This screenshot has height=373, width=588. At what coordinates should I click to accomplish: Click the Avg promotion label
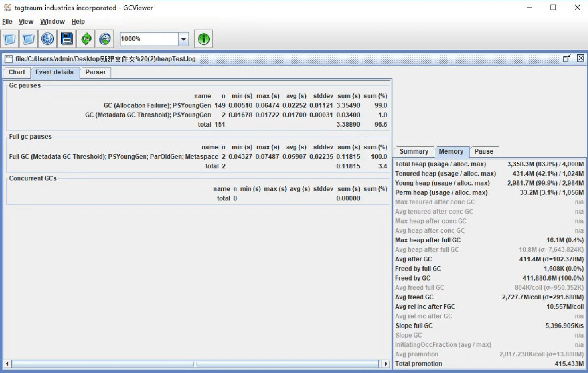(417, 355)
